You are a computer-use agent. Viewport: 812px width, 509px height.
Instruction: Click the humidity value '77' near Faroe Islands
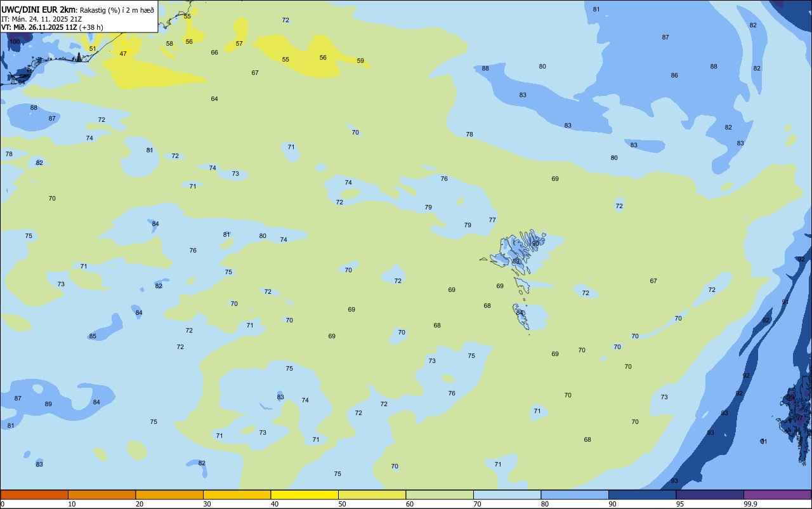492,220
